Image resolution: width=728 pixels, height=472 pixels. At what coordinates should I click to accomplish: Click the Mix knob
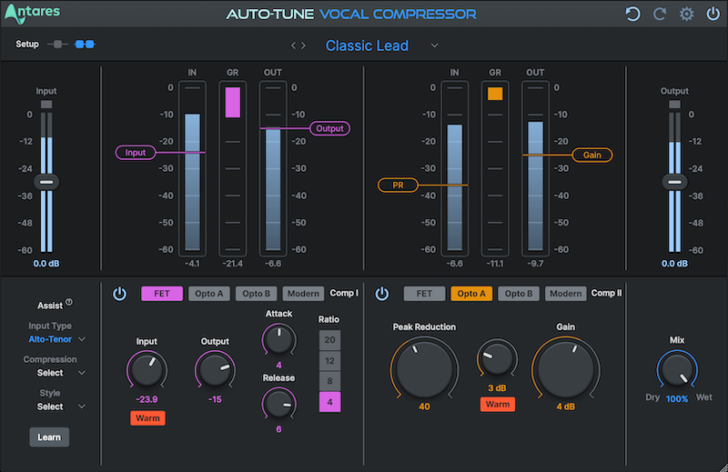(x=677, y=370)
